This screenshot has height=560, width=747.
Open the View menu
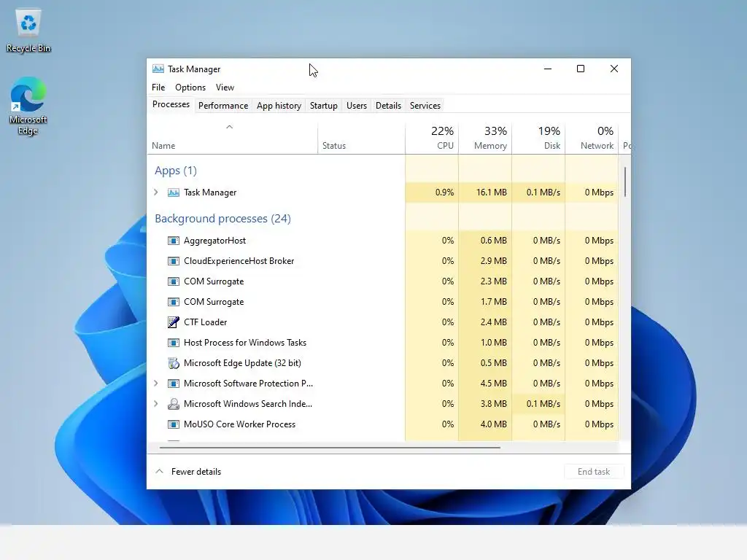coord(225,87)
